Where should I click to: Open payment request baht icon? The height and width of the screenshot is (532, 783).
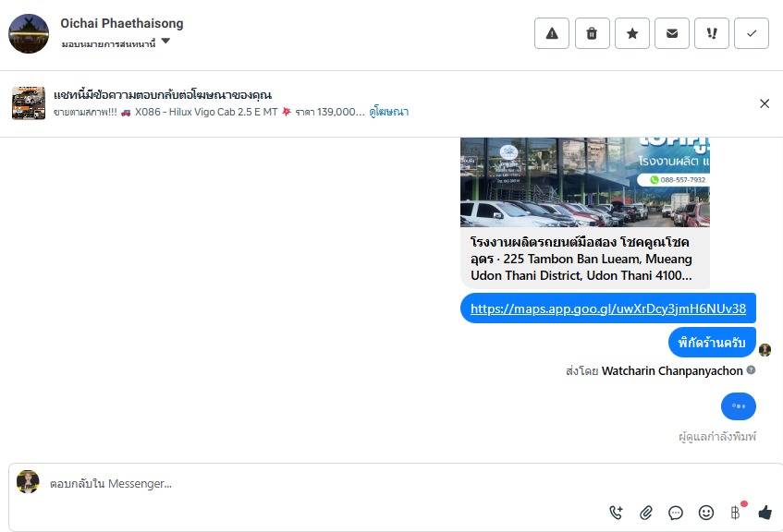736,513
